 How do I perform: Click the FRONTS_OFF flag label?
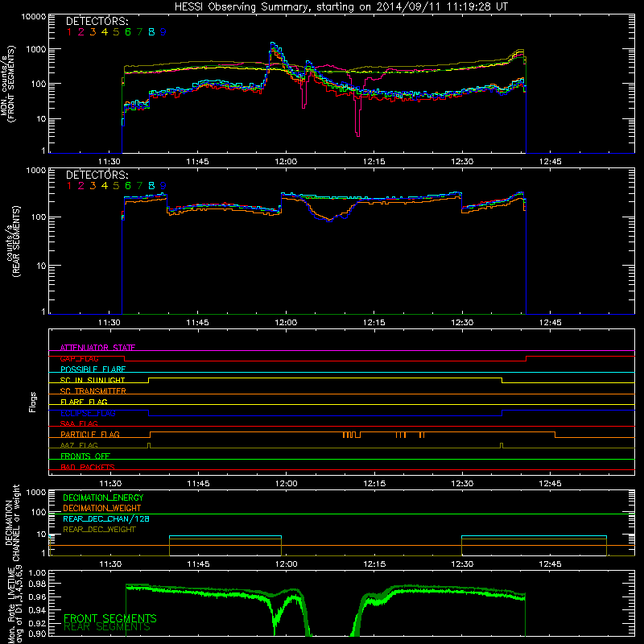point(85,456)
